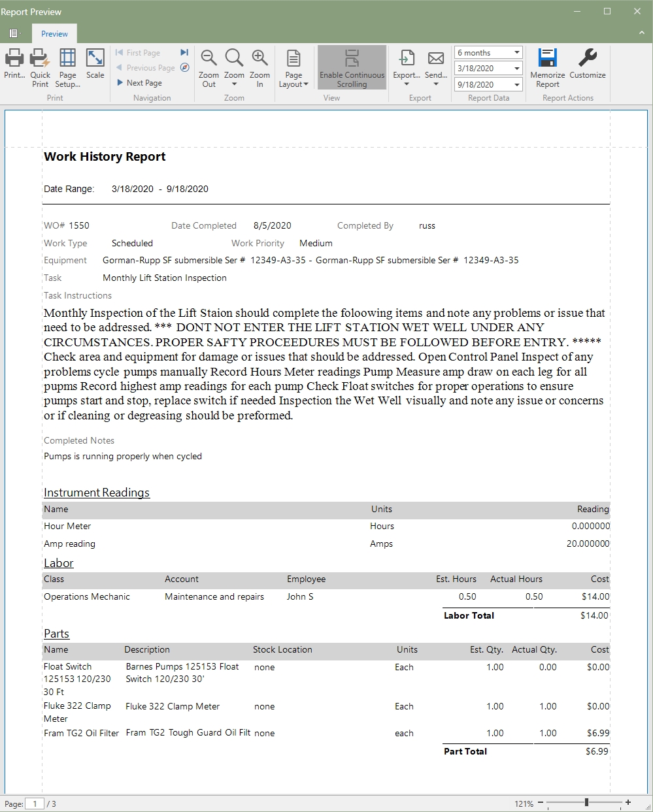Open the 3/18/2020 start date picker
Screen dimensions: 653x812
(x=517, y=69)
